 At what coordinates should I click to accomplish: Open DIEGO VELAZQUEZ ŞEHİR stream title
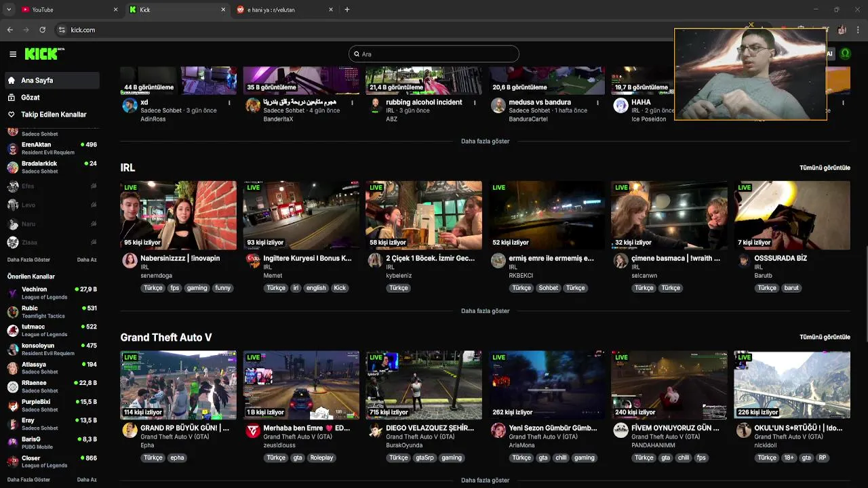pos(430,428)
